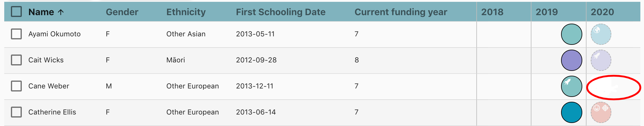Click Catherine Ellis' 2020 pink circle
Image resolution: width=644 pixels, height=126 pixels.
(x=601, y=112)
